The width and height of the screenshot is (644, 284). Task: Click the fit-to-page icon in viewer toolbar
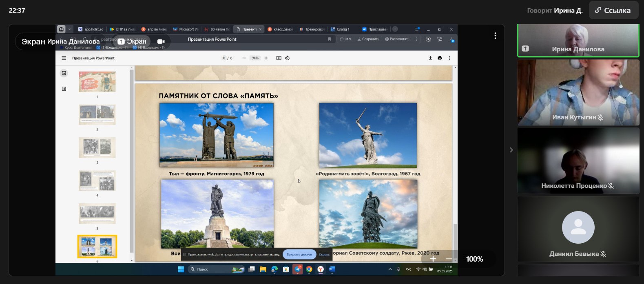click(x=279, y=58)
